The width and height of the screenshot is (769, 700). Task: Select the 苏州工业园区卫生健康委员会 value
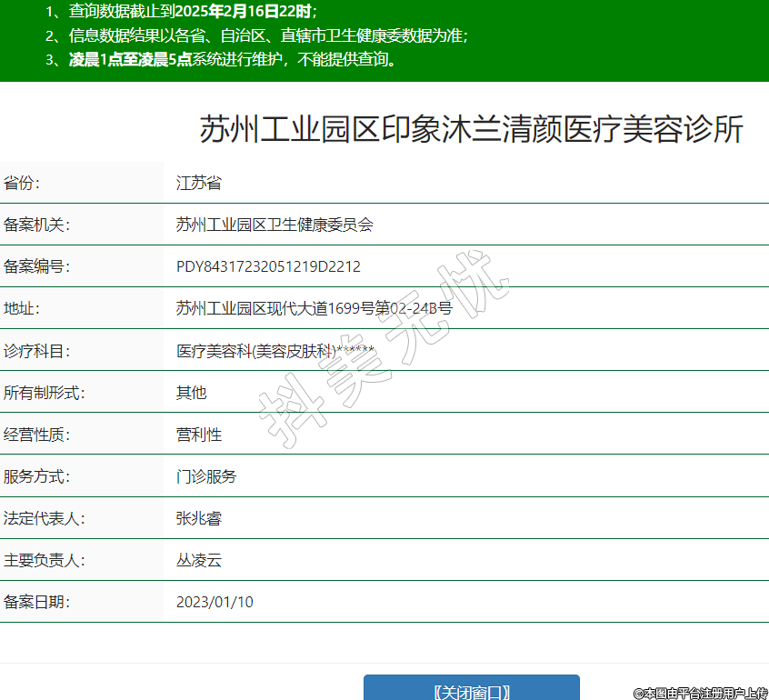click(x=275, y=225)
